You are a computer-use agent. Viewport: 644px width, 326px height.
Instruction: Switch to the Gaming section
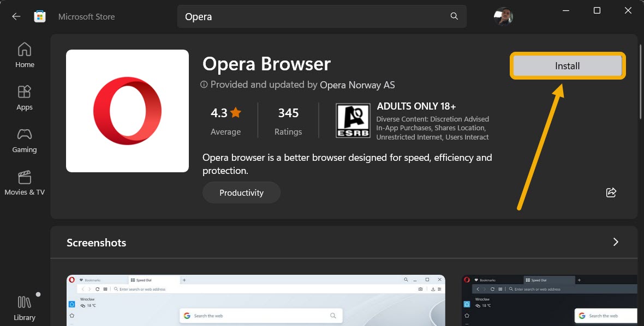[x=24, y=135]
